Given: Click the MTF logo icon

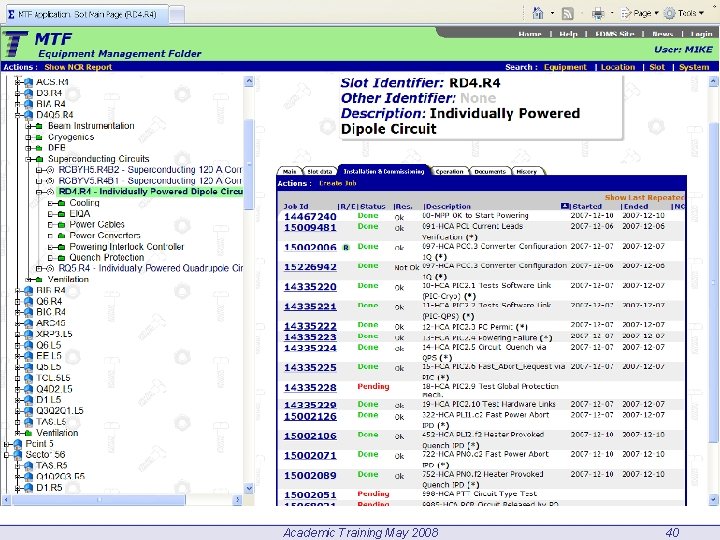Looking at the screenshot, I should pos(16,44).
